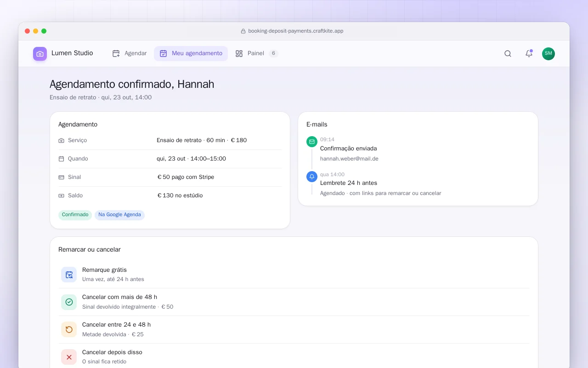This screenshot has width=588, height=368.
Task: Click the Remarque grátis option
Action: [x=294, y=275]
